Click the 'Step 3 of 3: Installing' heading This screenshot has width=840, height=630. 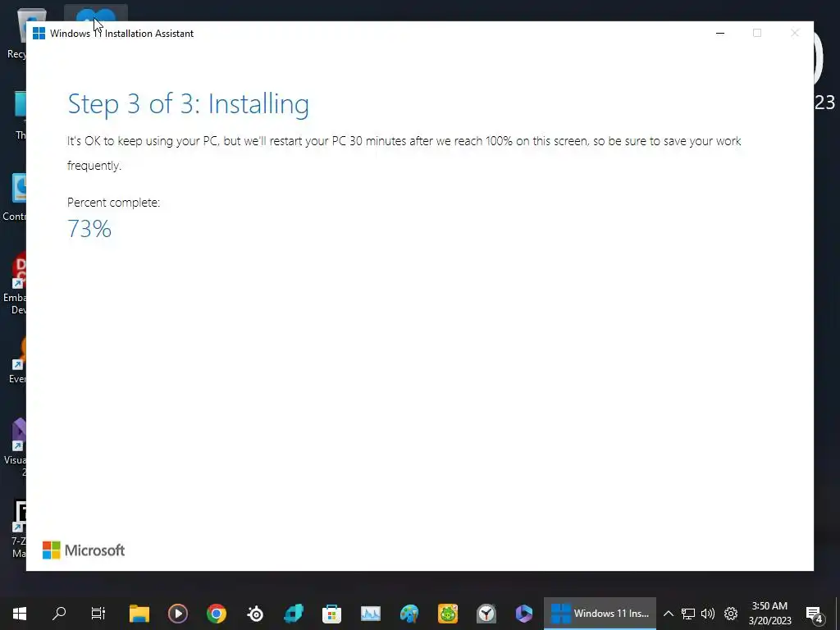(x=188, y=103)
